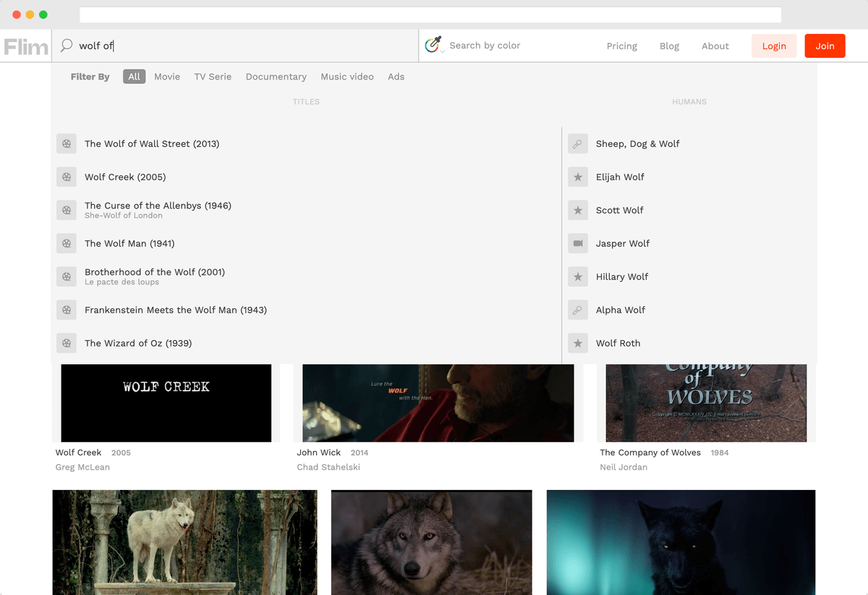Open the About page

[715, 46]
